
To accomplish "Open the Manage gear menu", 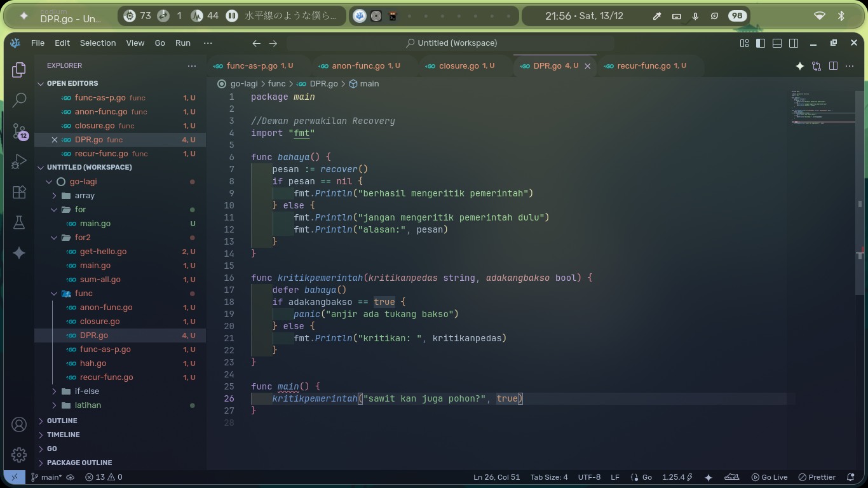I will [x=19, y=455].
